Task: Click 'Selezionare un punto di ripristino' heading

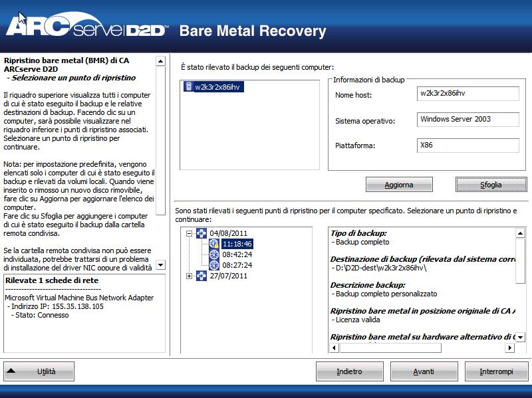Action: click(x=74, y=78)
